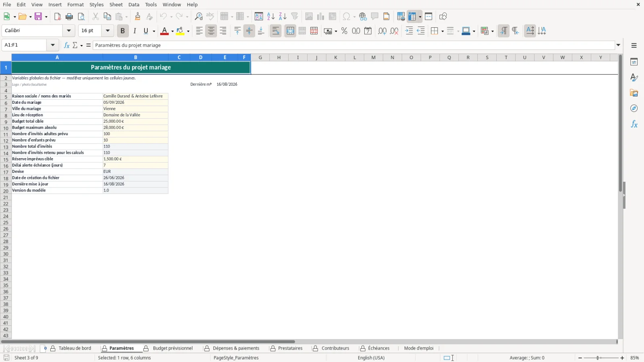The image size is (644, 362).
Task: Open the font name dropdown
Action: (x=69, y=31)
